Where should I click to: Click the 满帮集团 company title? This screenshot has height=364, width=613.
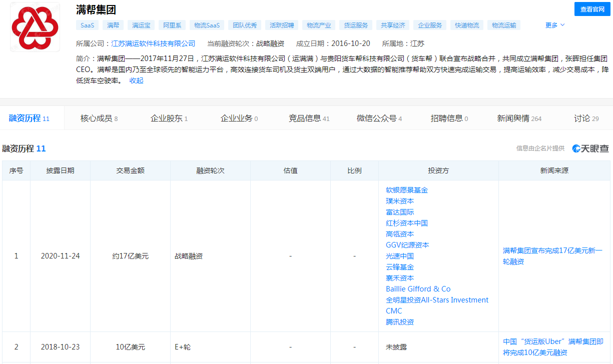[96, 10]
